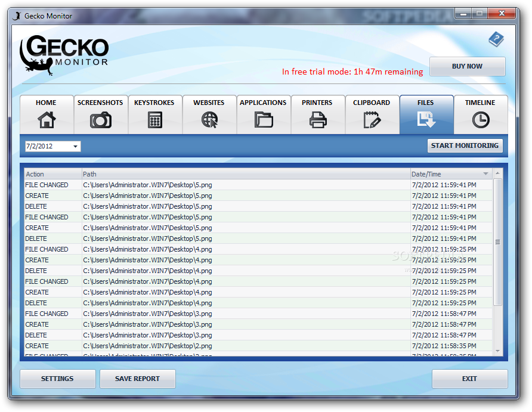Select the first FILE CHANGED 5.png row
This screenshot has width=532, height=412.
point(258,185)
